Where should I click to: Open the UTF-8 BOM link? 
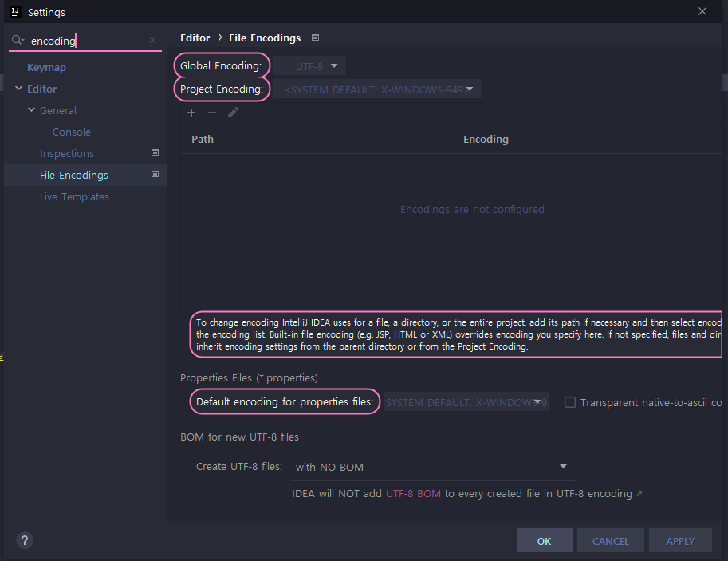click(x=413, y=494)
